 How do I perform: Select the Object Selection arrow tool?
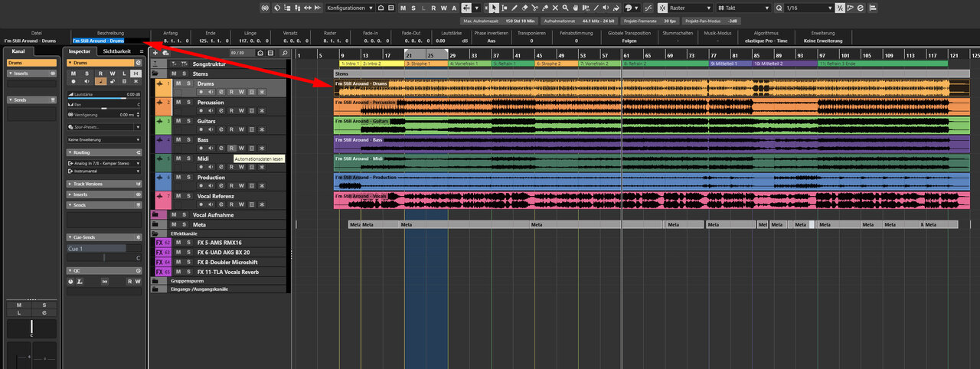(494, 8)
